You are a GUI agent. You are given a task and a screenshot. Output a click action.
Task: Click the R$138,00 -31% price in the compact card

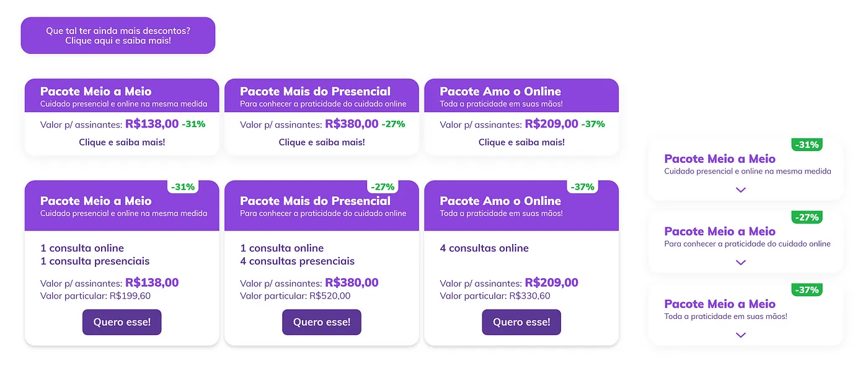pos(165,124)
